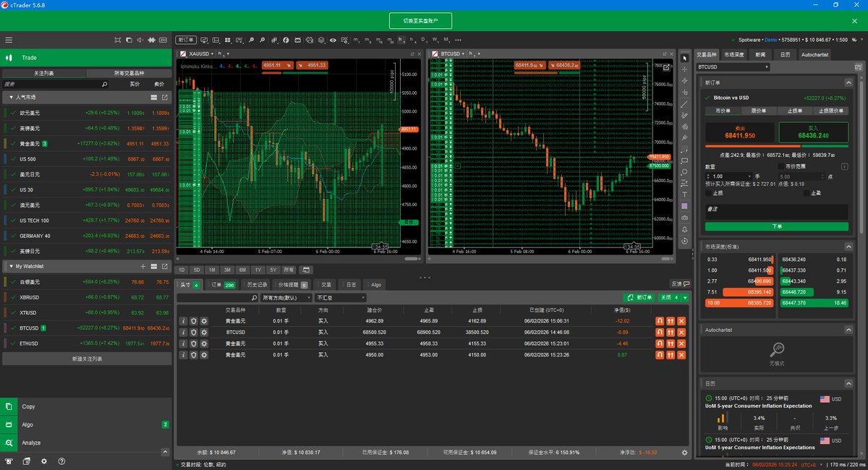Screen dimensions: 868x470
Task: Enable the 止盈 take profit checkbox
Action: pos(807,193)
